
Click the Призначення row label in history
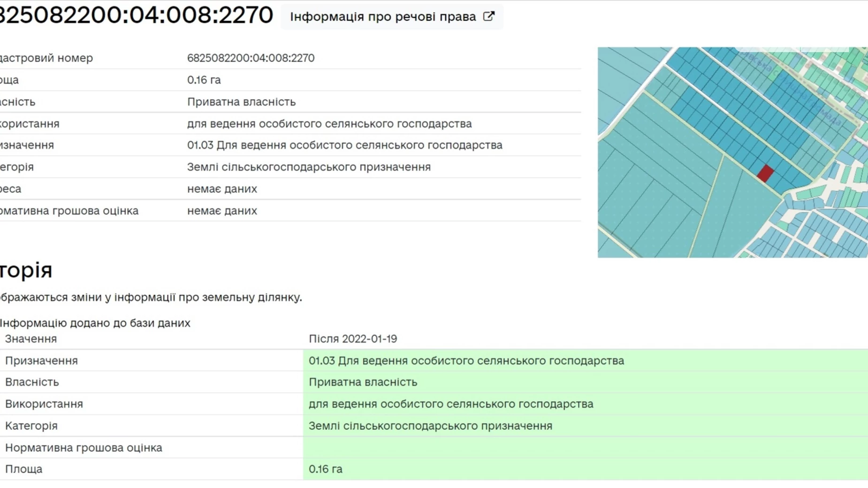point(41,361)
